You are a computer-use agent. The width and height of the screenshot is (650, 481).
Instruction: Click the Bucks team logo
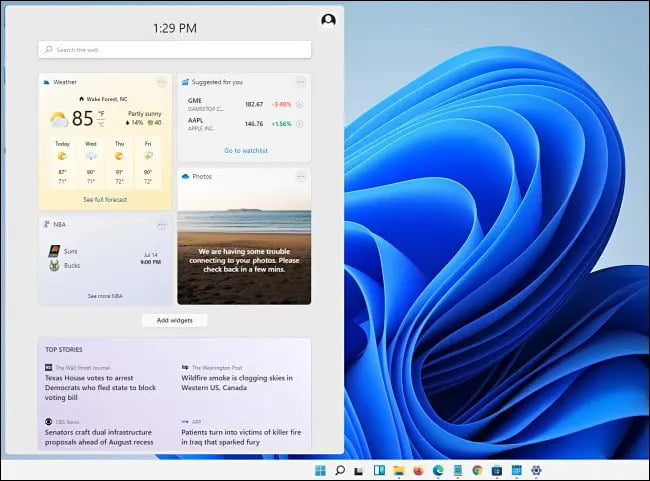54,265
